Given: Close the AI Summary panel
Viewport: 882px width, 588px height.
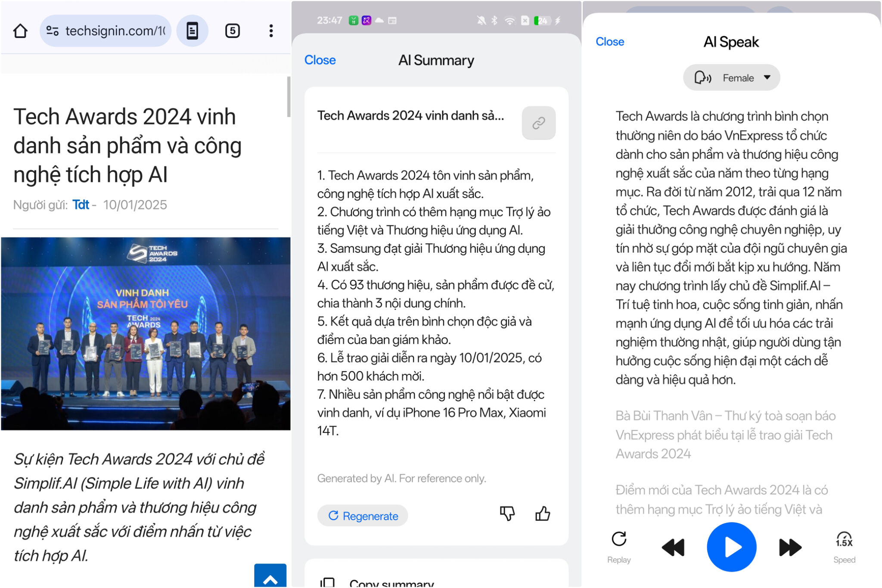Looking at the screenshot, I should [320, 60].
